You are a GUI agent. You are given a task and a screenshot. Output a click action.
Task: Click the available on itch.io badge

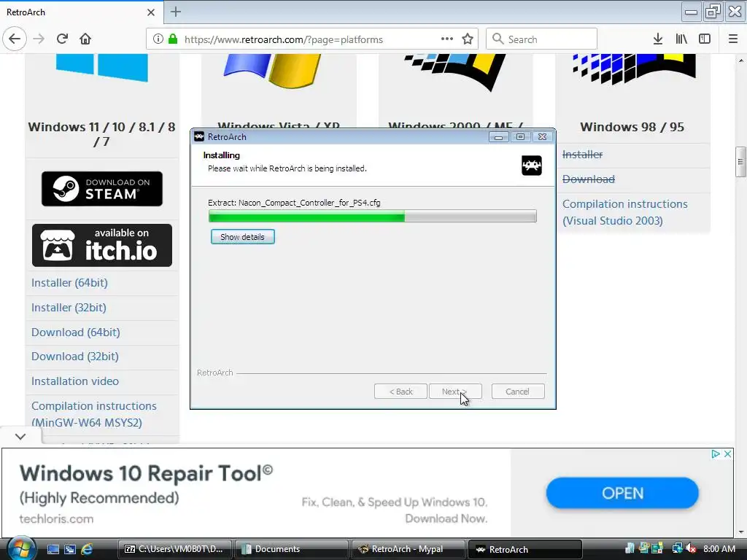pos(102,245)
